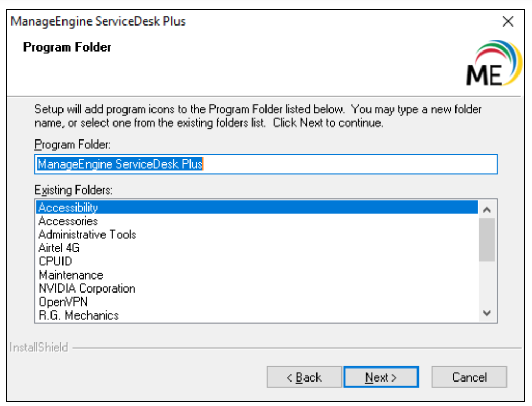532x406 pixels.
Task: Cancel the ServiceDesk Plus setup
Action: [469, 377]
